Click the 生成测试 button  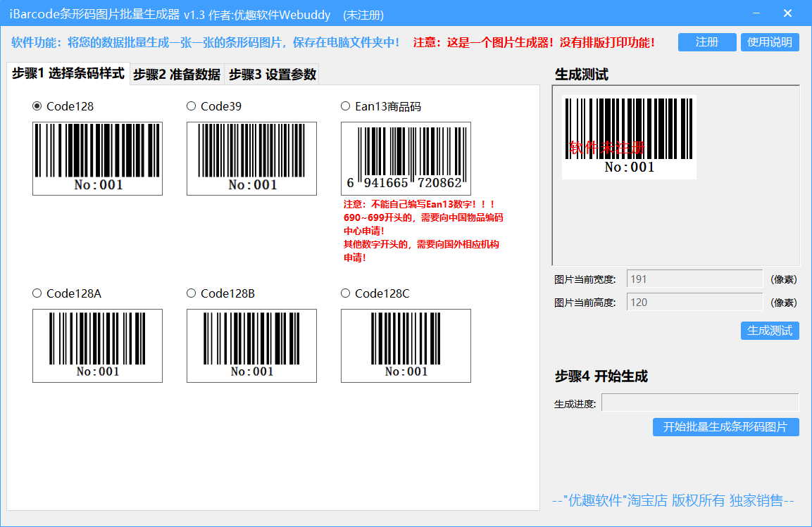(770, 331)
